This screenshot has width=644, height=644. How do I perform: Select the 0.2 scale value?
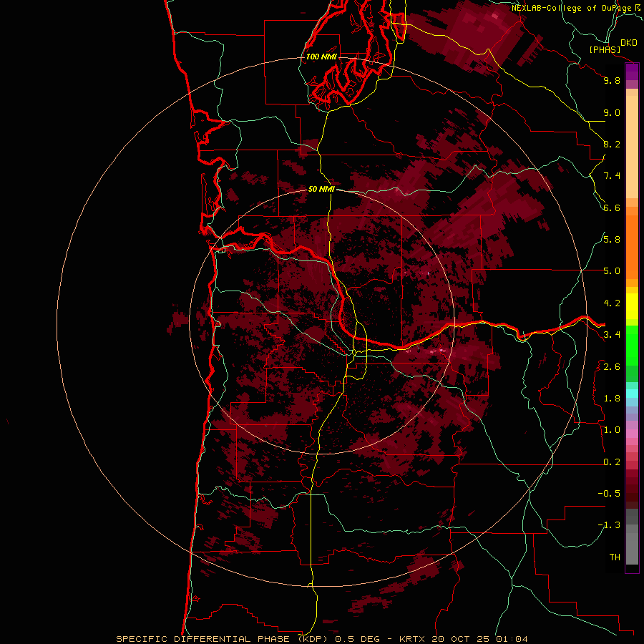pyautogui.click(x=612, y=462)
